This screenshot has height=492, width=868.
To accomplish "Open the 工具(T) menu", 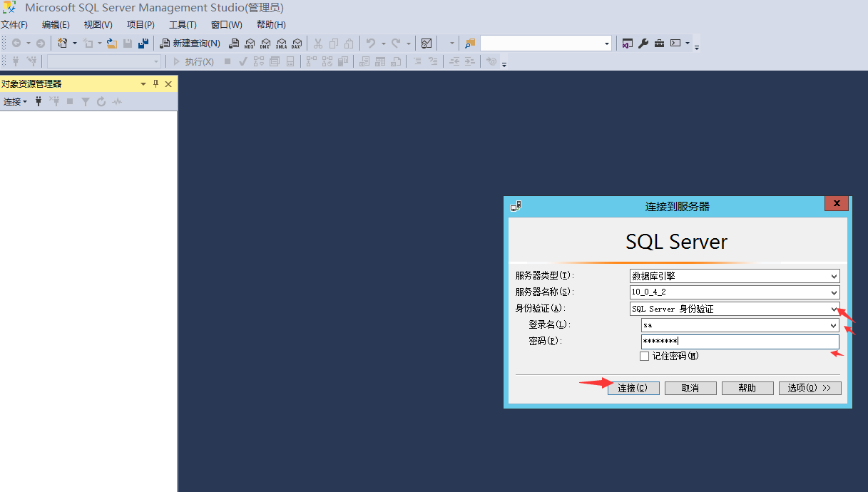I will coord(183,25).
